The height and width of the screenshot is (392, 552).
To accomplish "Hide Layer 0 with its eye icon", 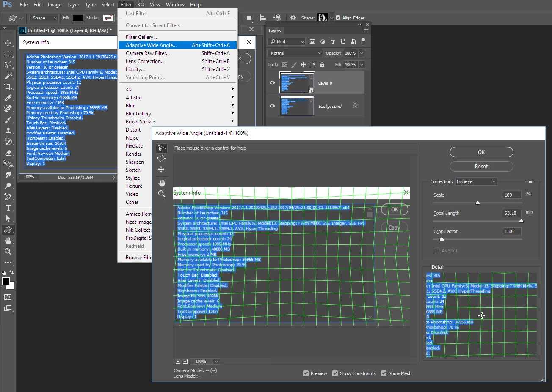I will [272, 83].
